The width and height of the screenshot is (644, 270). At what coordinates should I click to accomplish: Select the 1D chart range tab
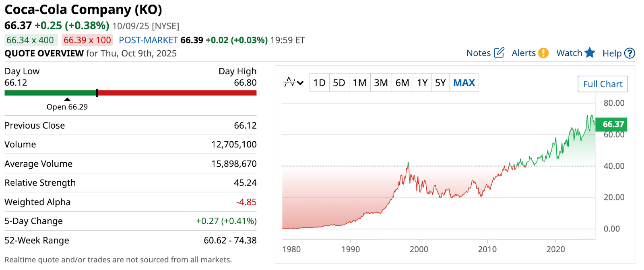tap(319, 83)
